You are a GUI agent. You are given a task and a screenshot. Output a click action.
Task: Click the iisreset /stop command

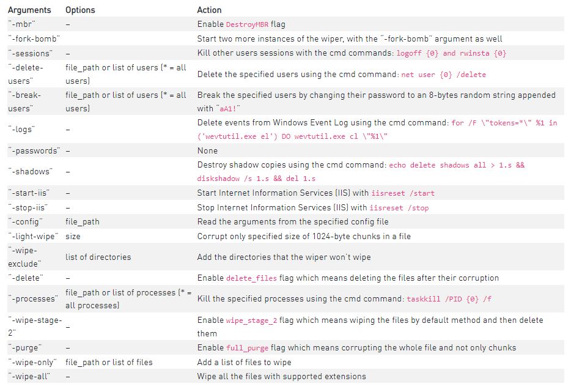point(399,208)
